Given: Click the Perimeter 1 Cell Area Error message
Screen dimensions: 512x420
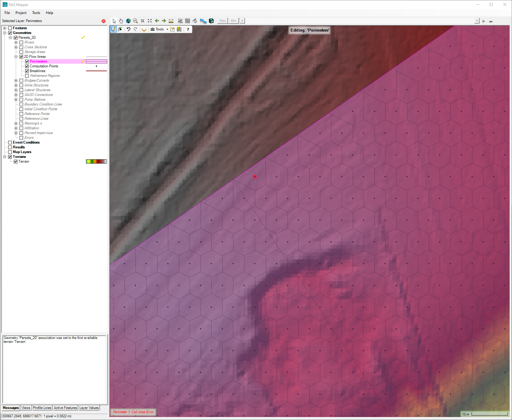Looking at the screenshot, I should tap(133, 412).
